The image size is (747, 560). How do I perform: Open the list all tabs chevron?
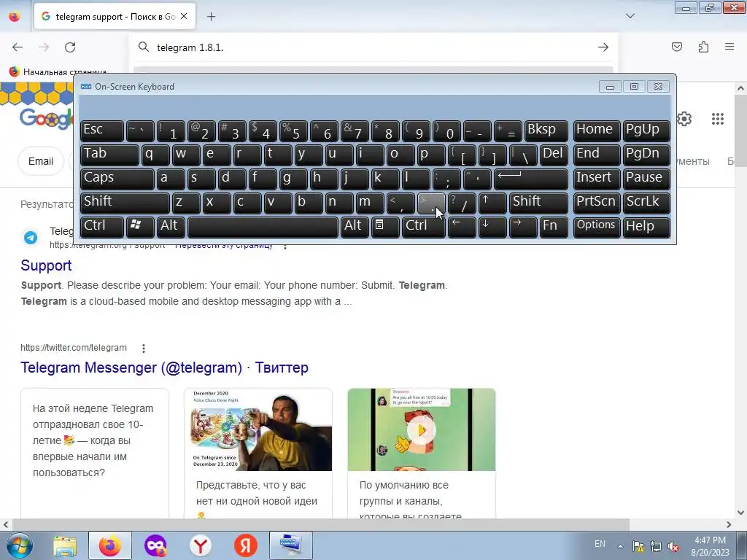(630, 16)
